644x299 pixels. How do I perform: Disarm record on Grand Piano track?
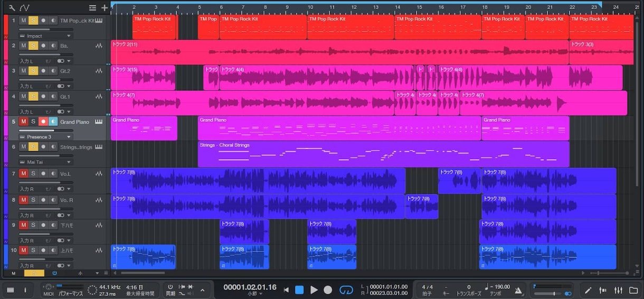[43, 122]
